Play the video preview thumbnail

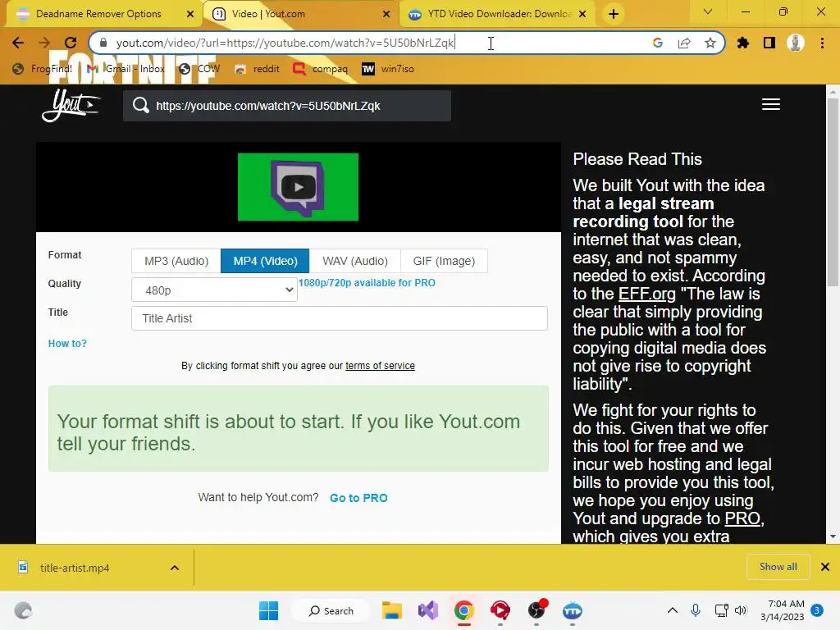coord(298,187)
